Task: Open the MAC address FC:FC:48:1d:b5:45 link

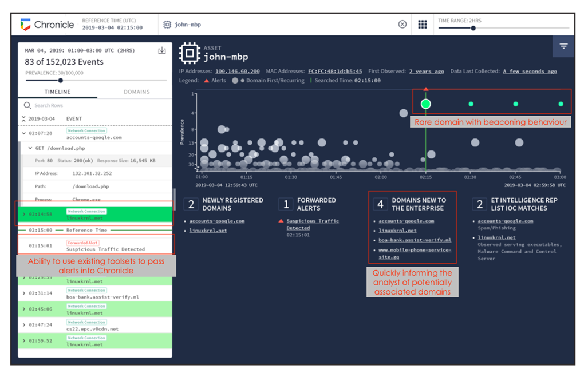Action: (335, 71)
